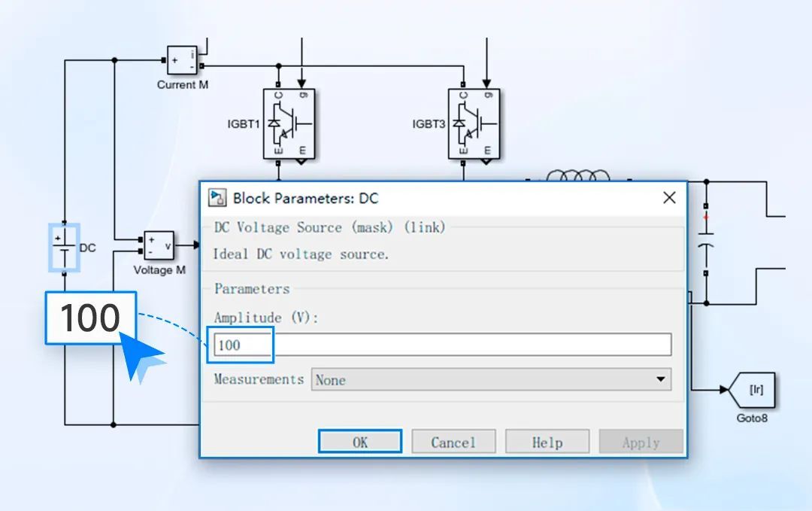Select the capacitor block
This screenshot has width=812, height=511.
(x=706, y=241)
